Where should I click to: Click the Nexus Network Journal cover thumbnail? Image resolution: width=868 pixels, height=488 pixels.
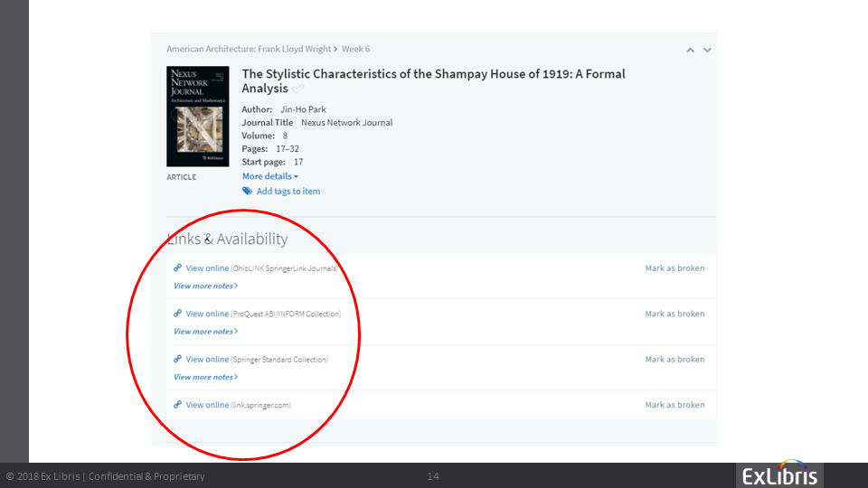tap(194, 116)
